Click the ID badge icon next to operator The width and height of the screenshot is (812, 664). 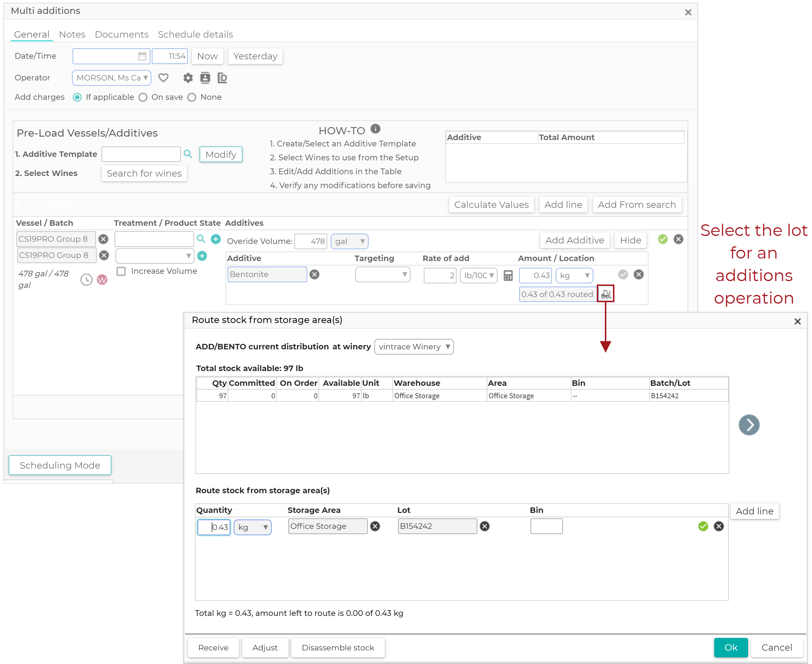click(222, 78)
